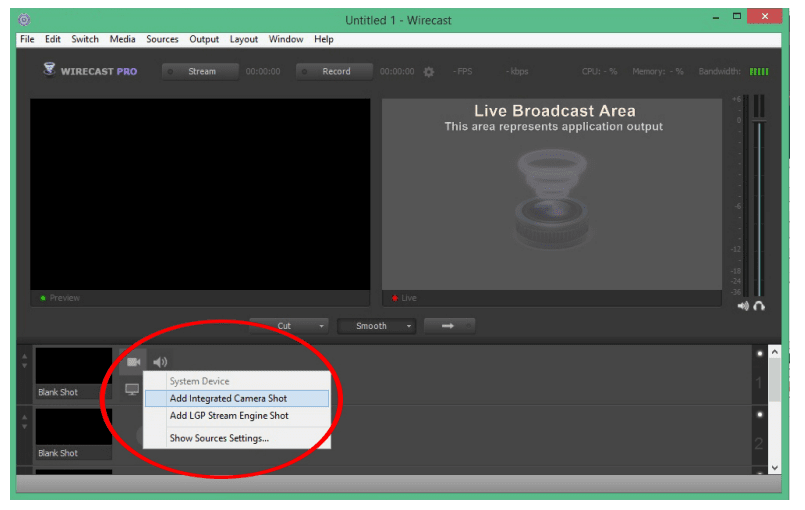Select the Blank Shot in layer 1
This screenshot has height=510, width=805.
coord(73,373)
